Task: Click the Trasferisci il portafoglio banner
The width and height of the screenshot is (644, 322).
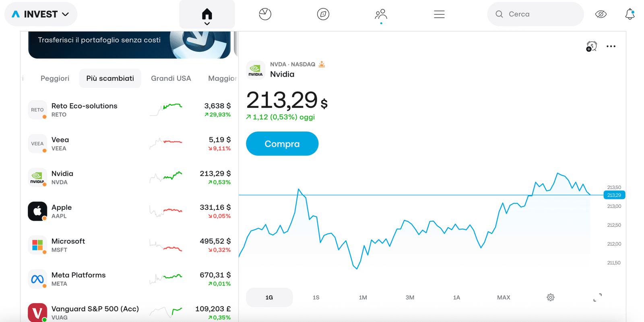Action: click(129, 45)
